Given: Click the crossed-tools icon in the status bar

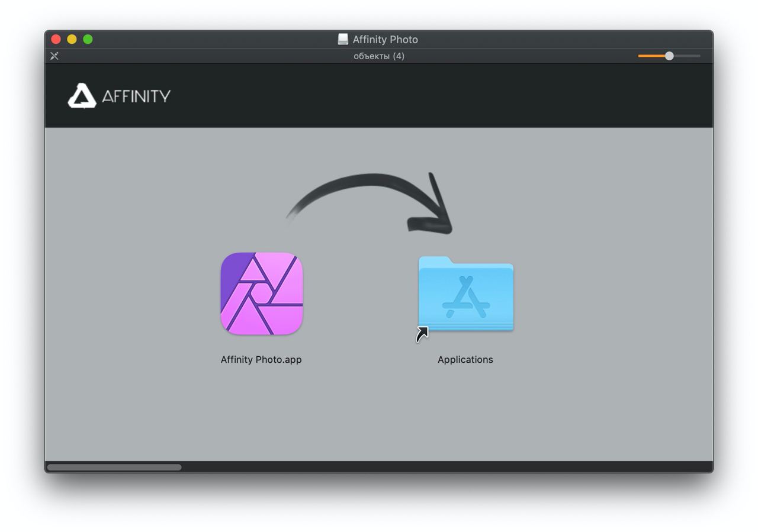Looking at the screenshot, I should [54, 56].
